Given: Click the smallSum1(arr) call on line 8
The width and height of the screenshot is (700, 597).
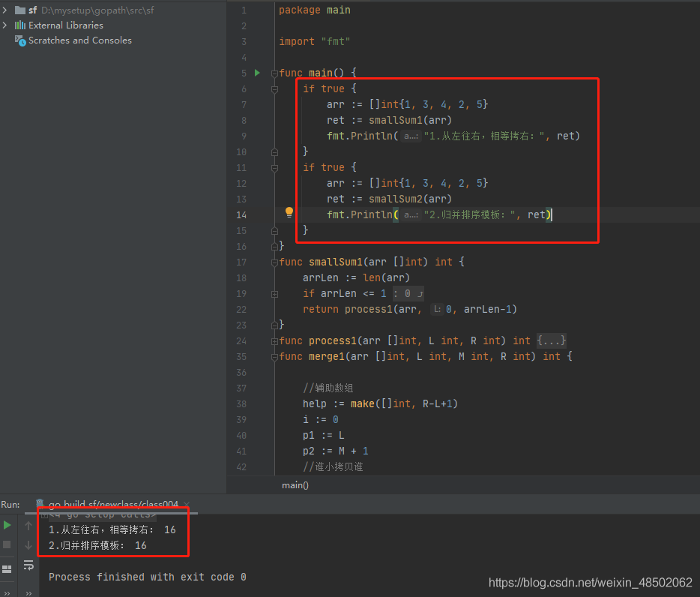Looking at the screenshot, I should [x=410, y=120].
